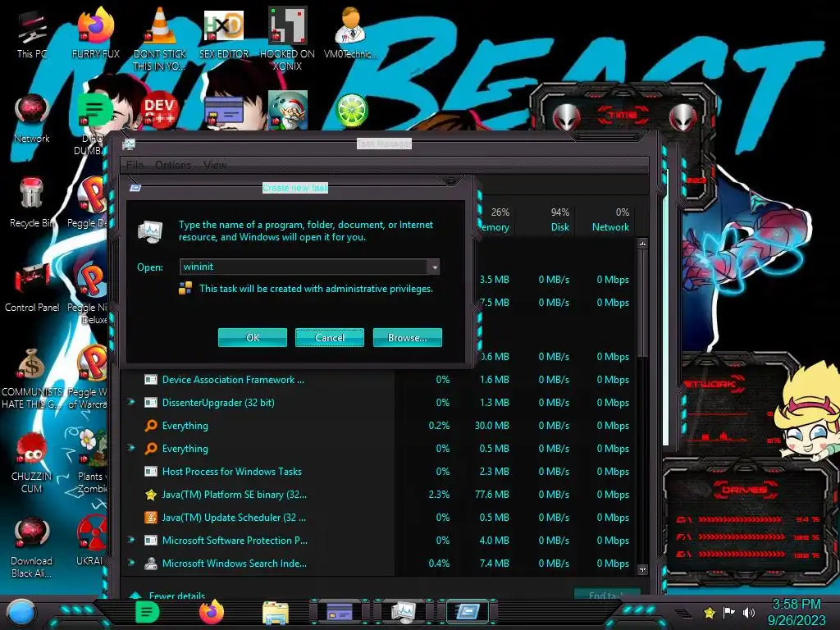Open the green lime desktop icon
The width and height of the screenshot is (840, 630).
click(x=351, y=111)
